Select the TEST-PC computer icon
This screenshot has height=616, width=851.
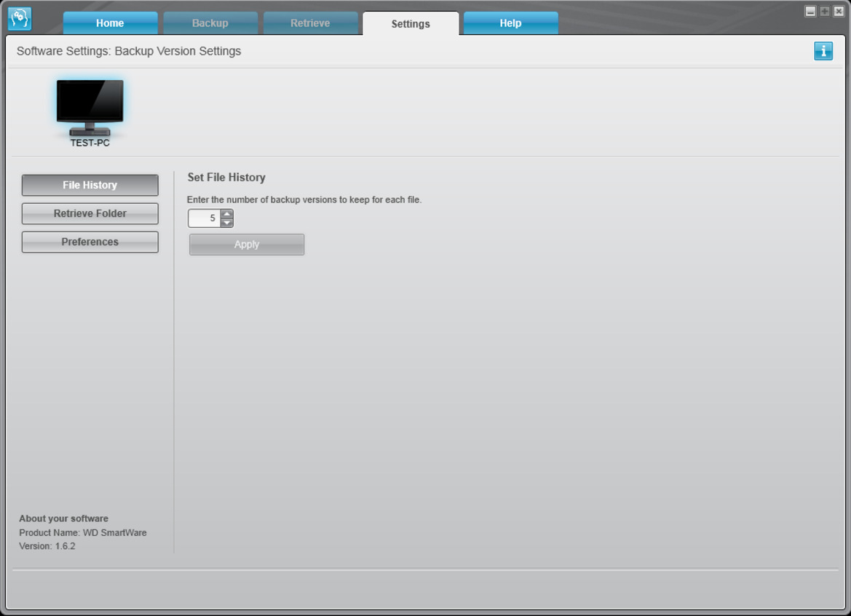pos(90,107)
